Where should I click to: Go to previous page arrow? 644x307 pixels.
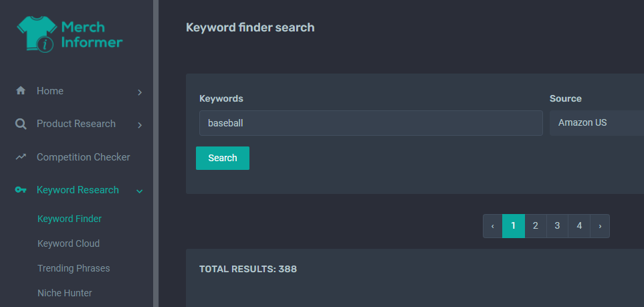click(492, 226)
